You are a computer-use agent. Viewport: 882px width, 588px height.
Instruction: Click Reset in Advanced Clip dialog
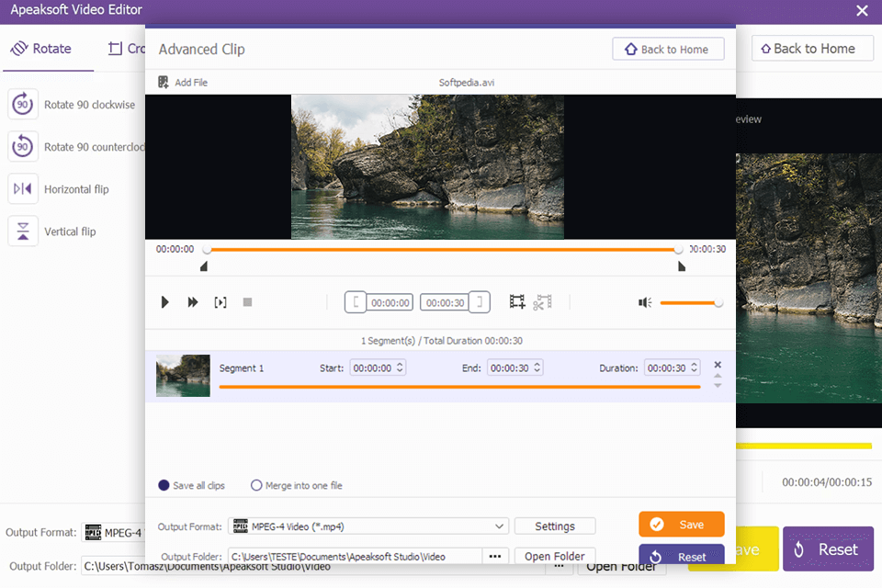pyautogui.click(x=681, y=554)
